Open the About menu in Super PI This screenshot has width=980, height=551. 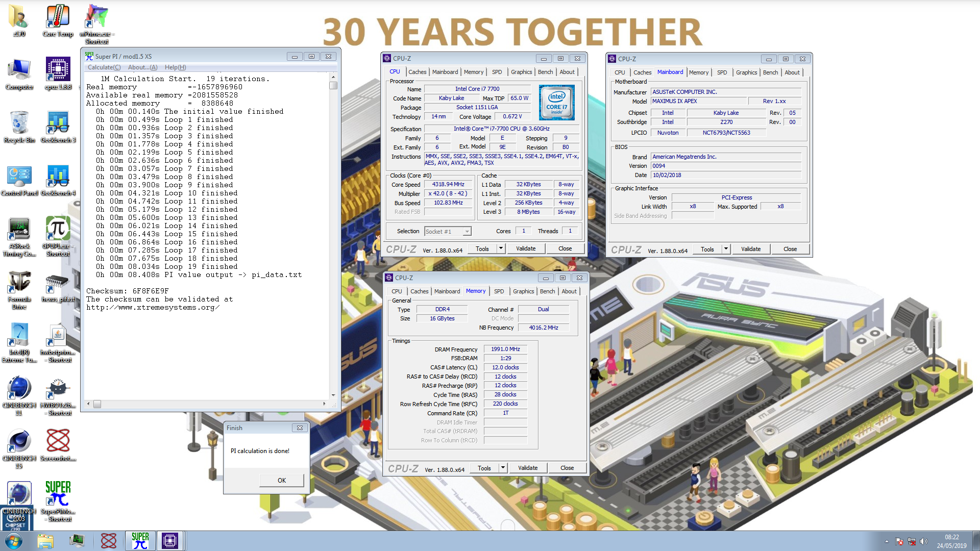[142, 67]
